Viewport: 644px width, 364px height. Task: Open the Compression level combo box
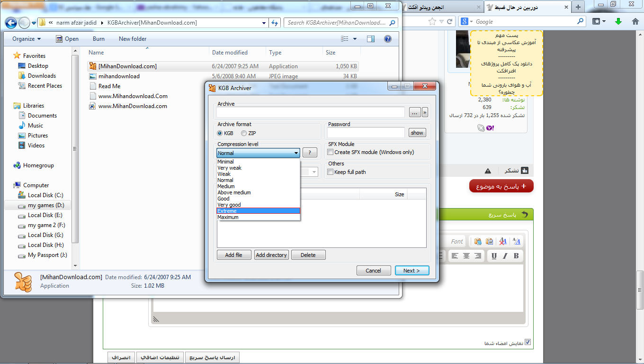pyautogui.click(x=258, y=153)
